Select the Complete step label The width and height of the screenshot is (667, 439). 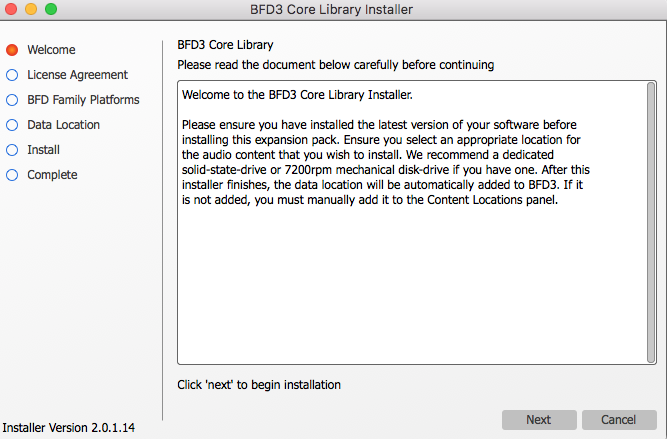tap(52, 175)
